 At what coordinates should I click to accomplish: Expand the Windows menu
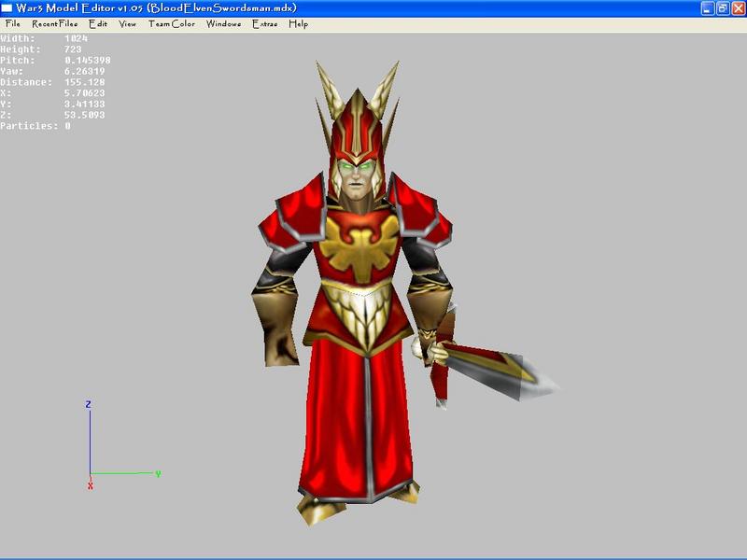[x=223, y=24]
